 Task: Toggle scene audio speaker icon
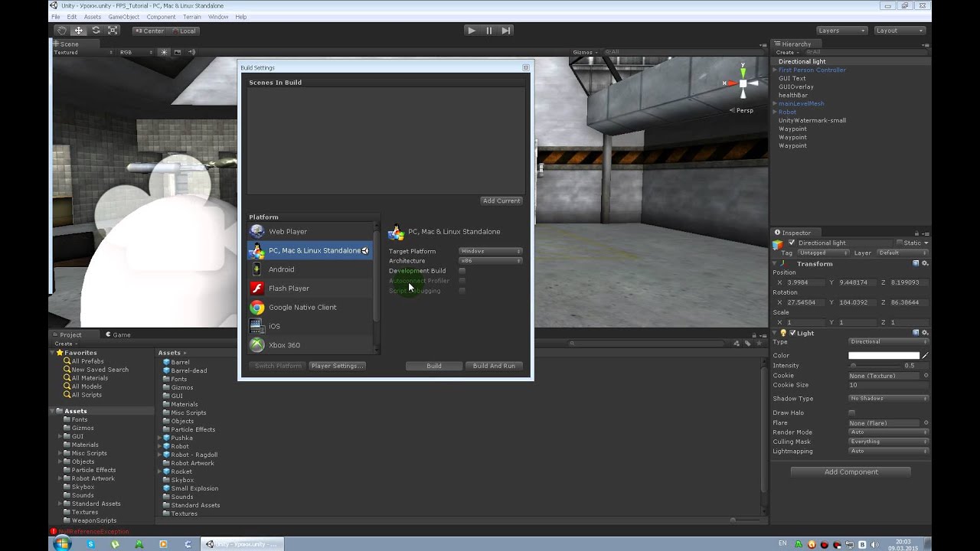191,52
